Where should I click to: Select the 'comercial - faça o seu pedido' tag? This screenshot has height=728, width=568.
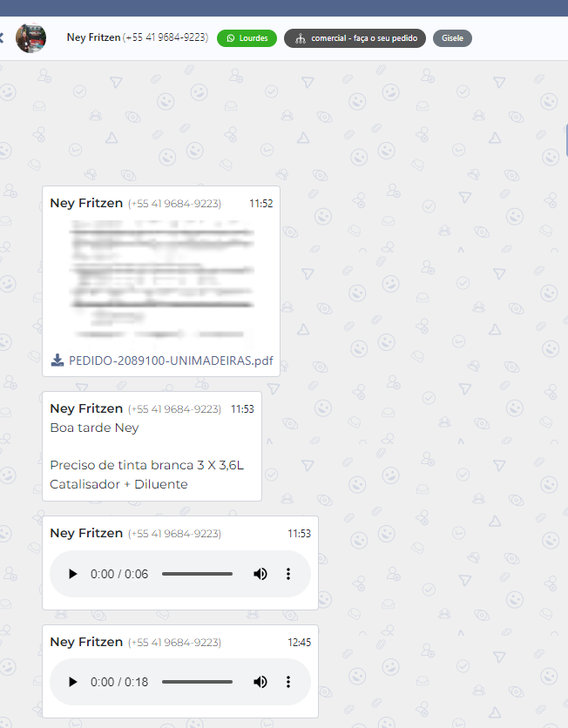tap(355, 38)
